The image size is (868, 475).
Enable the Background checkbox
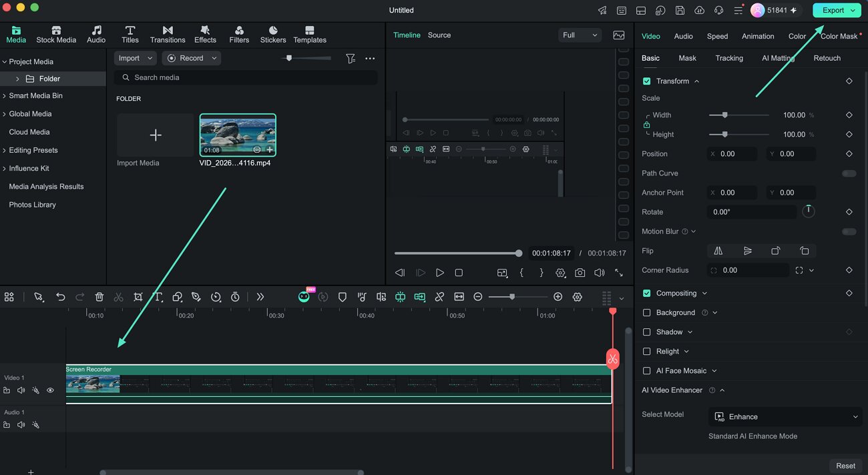646,313
